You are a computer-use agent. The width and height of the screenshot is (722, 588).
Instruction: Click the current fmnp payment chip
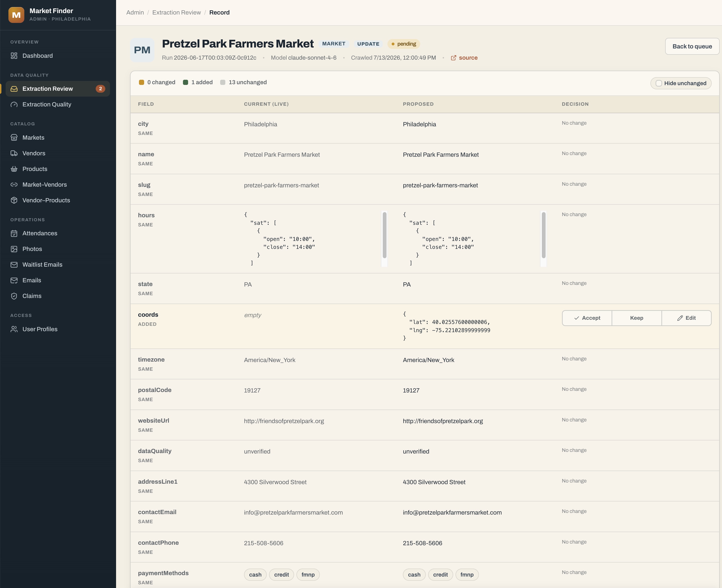point(308,575)
